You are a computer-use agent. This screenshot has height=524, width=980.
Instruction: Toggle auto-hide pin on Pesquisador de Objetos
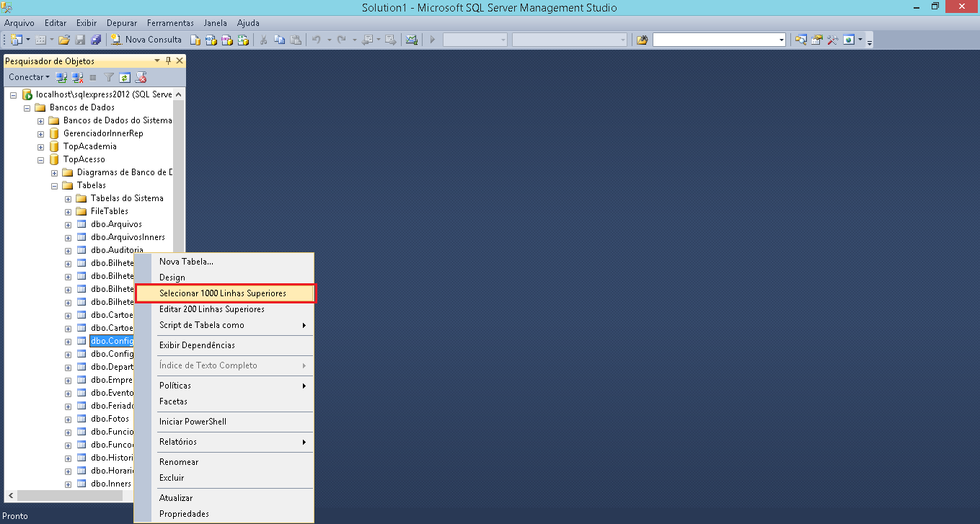(169, 61)
